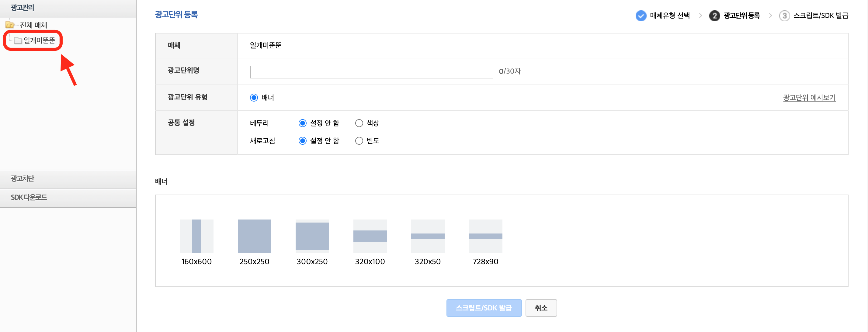Set 새로고침 to 설정 안 함
The height and width of the screenshot is (332, 868).
(x=302, y=141)
